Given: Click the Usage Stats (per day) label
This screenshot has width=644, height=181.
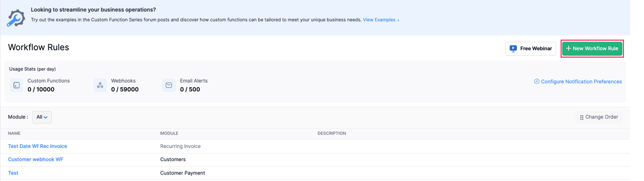Looking at the screenshot, I should [32, 69].
